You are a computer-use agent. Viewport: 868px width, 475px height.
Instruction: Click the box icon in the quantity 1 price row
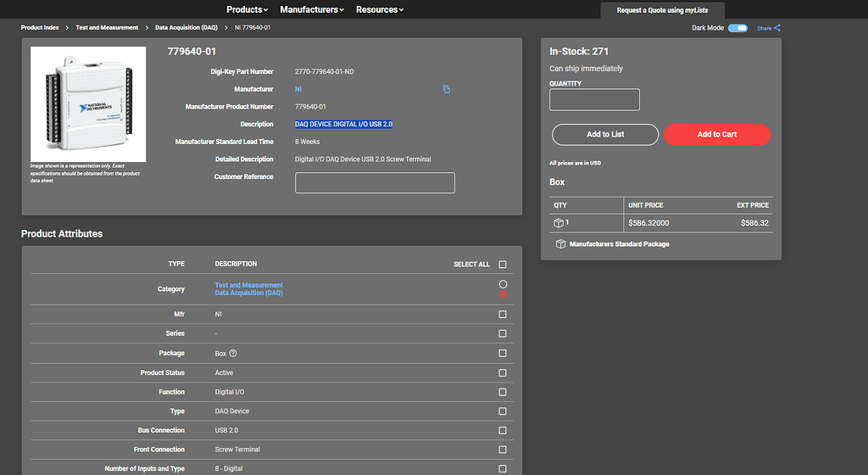559,223
